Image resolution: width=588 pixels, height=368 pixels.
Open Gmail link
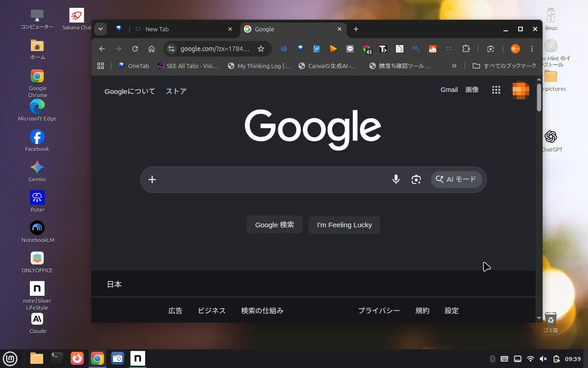(449, 90)
